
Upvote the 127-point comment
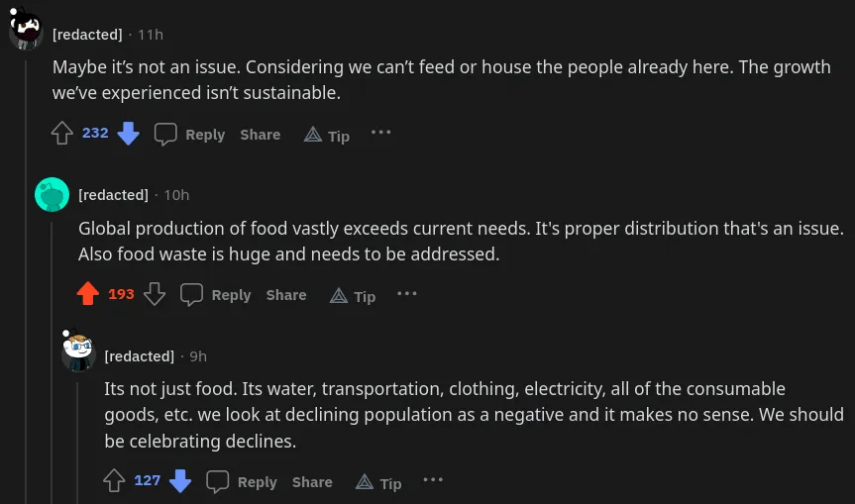(114, 481)
